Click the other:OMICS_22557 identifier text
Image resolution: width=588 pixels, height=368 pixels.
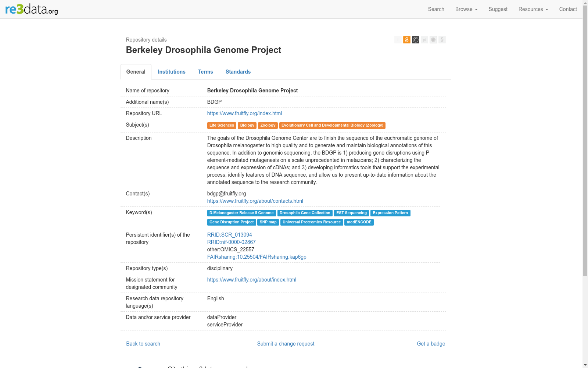click(x=231, y=250)
